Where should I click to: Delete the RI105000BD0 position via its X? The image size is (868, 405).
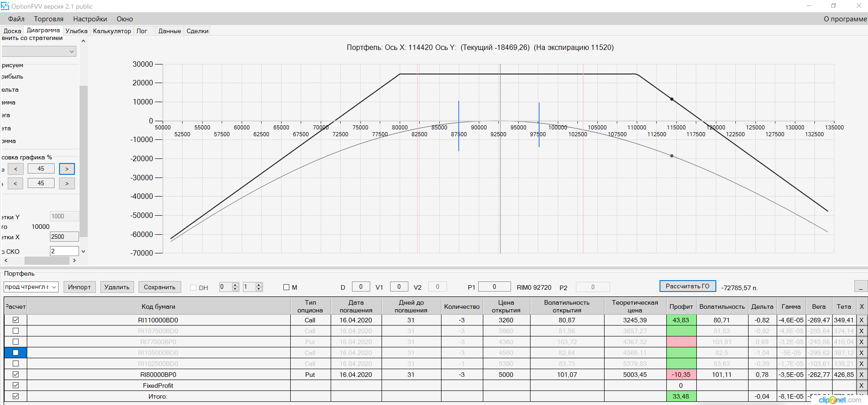pos(861,353)
